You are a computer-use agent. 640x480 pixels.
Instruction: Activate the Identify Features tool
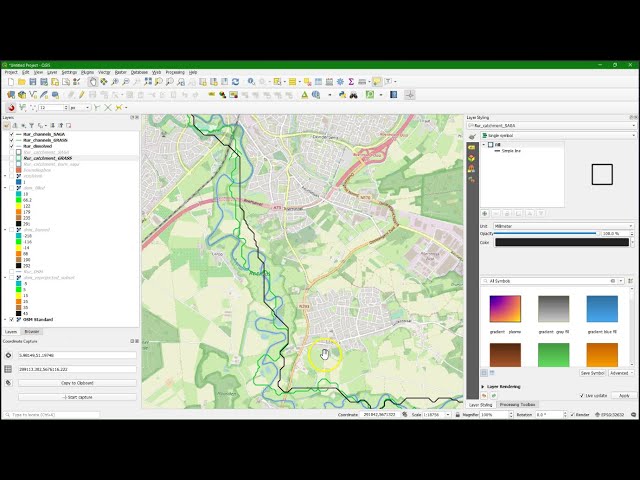coord(251,82)
